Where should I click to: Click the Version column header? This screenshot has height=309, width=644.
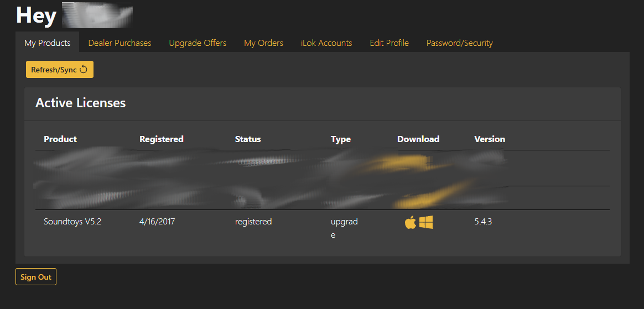click(x=490, y=139)
